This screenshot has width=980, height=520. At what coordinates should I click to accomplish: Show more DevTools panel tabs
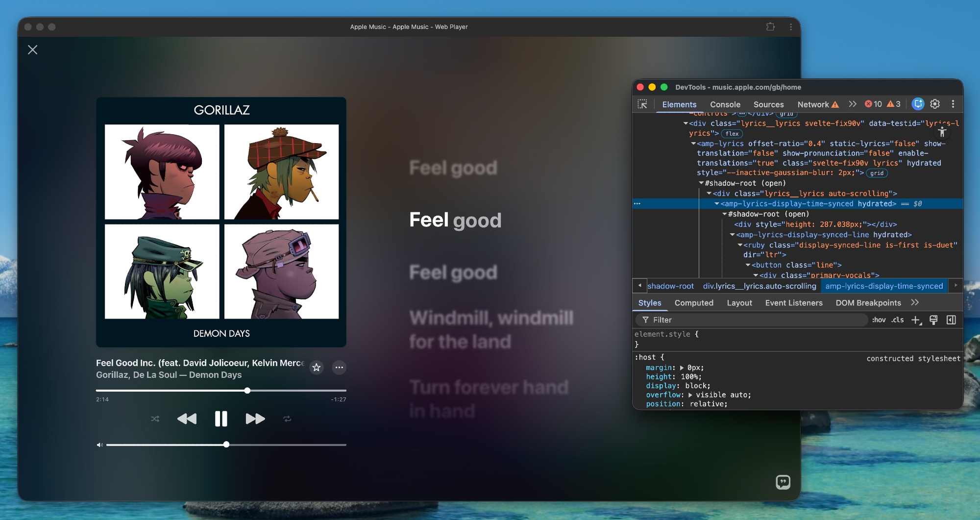(853, 104)
